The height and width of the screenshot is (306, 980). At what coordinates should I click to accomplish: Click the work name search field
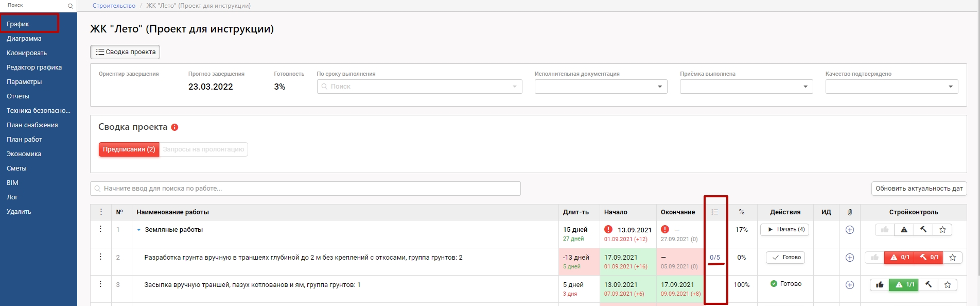[x=305, y=189]
